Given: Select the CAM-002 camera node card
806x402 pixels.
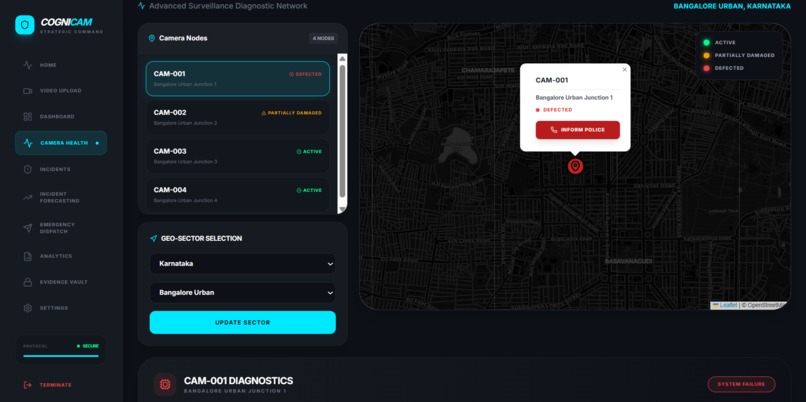Looking at the screenshot, I should coord(237,117).
